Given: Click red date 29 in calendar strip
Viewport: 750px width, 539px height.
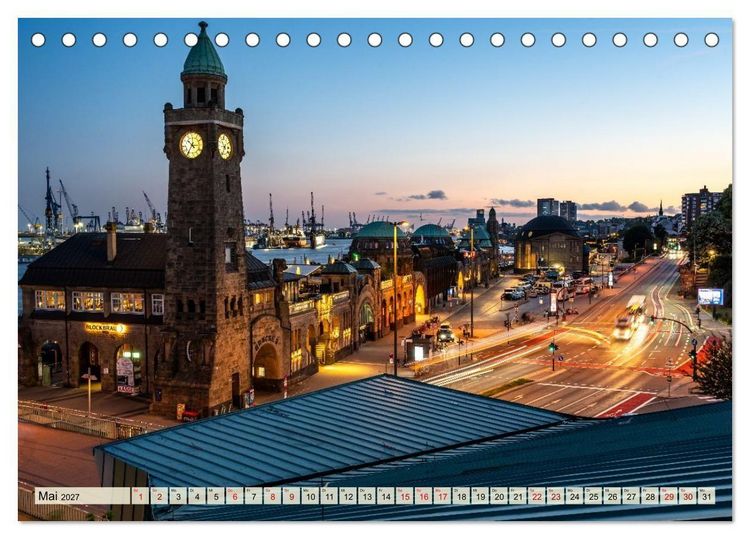Looking at the screenshot, I should tap(669, 496).
